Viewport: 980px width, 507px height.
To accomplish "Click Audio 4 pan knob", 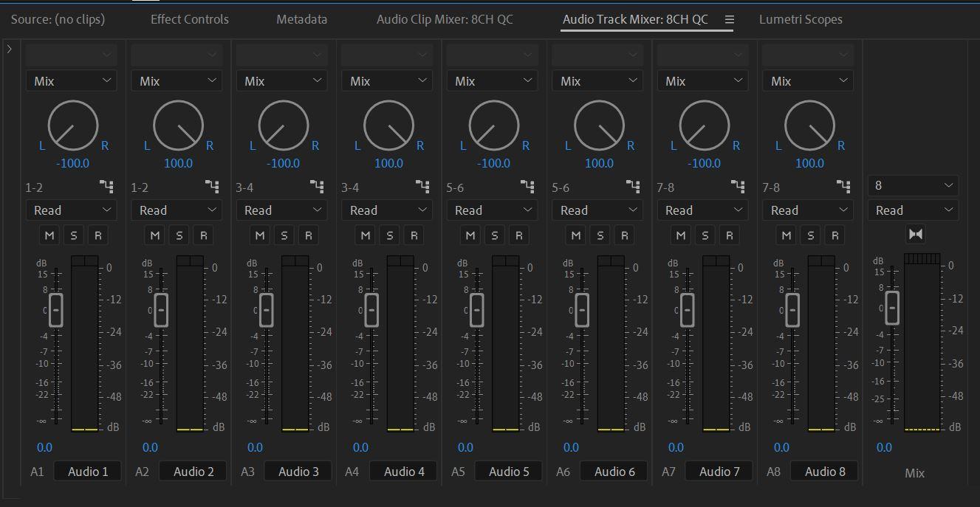I will (x=389, y=126).
